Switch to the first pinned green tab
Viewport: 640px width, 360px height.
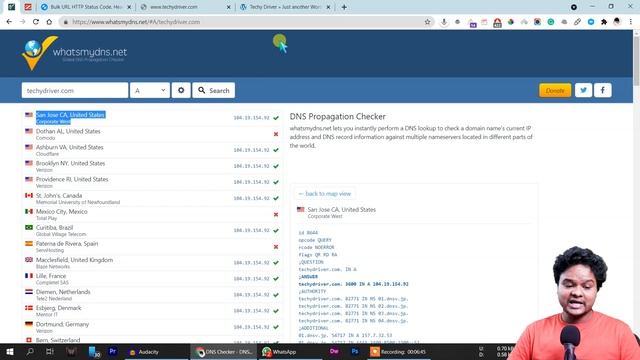(11, 7)
